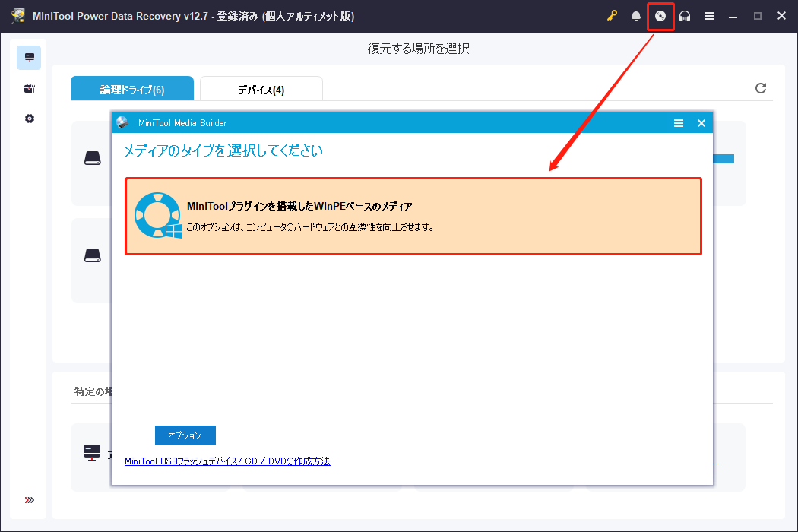Screen dimensions: 798x532
Task: Open the hamburger menu in Media Builder
Action: pos(679,122)
